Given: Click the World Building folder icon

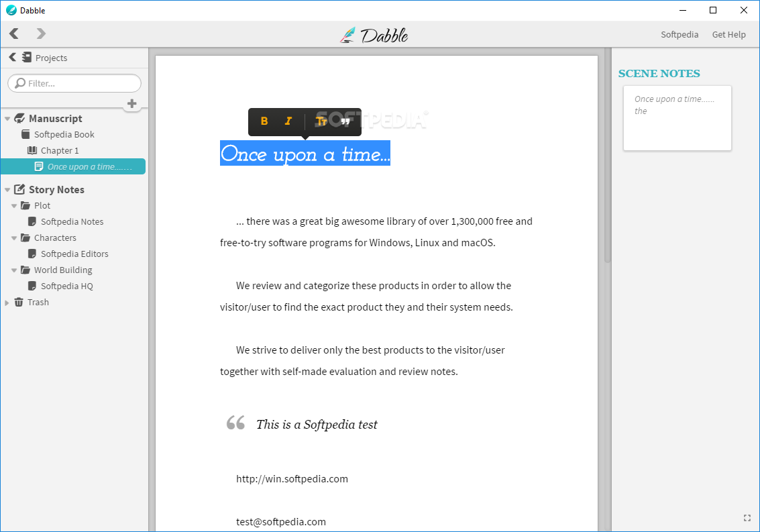Looking at the screenshot, I should [x=25, y=270].
